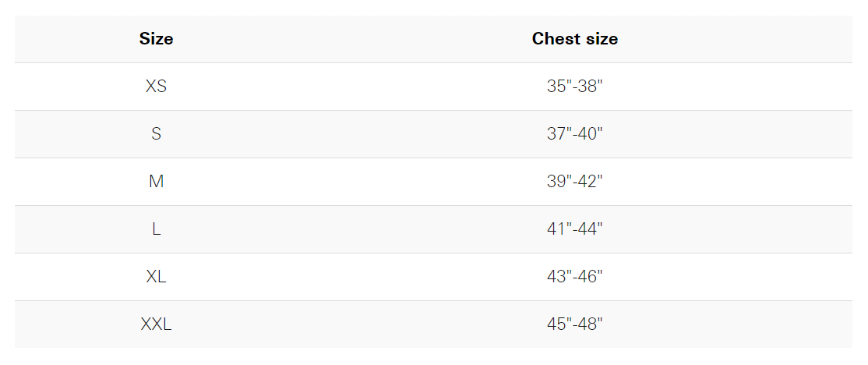Click the 43"-46" chest measurement
The image size is (868, 365).
574,277
